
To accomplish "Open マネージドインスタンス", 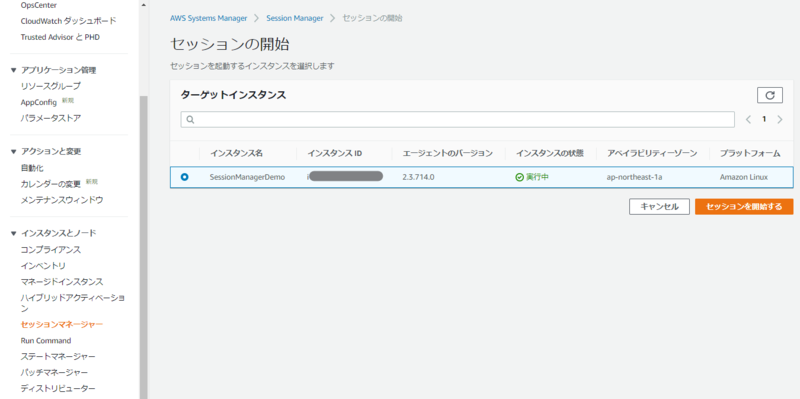I will (x=62, y=282).
